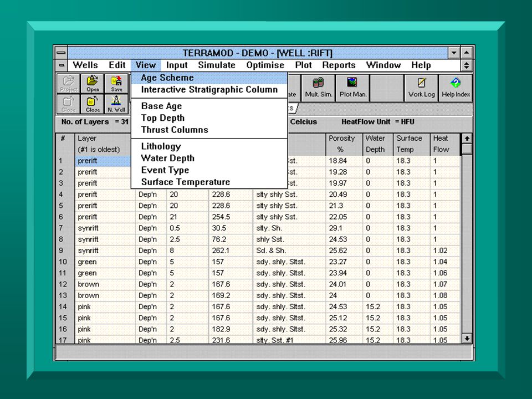
Task: Open the Edit menu
Action: point(117,65)
